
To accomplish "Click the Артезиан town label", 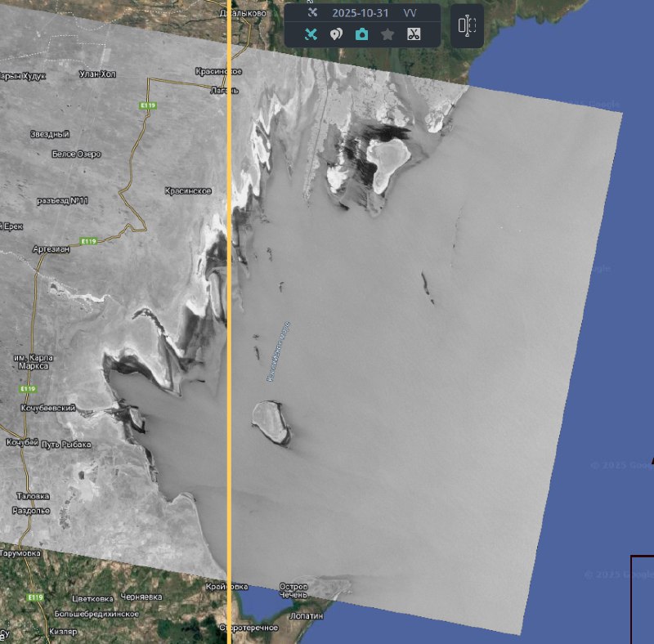I will [50, 248].
